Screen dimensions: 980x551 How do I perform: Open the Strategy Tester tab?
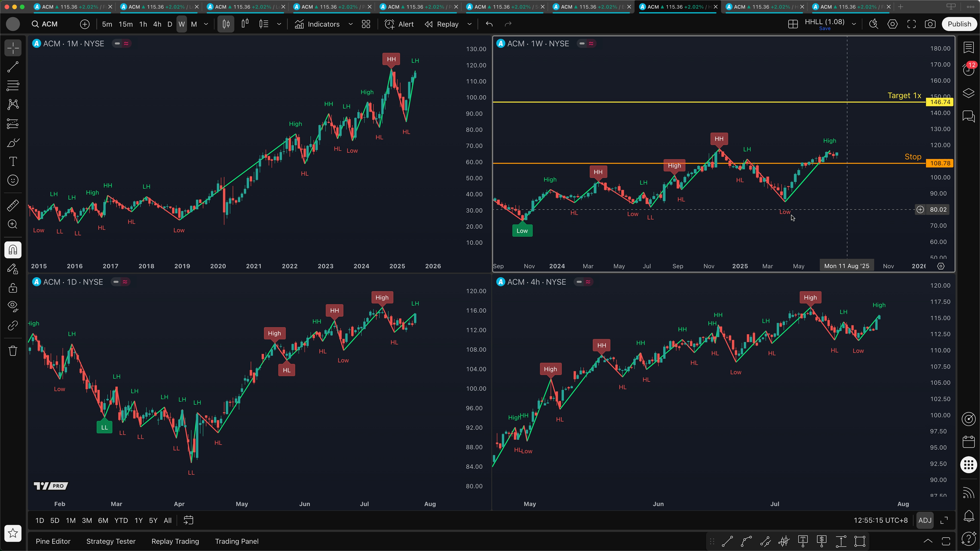pyautogui.click(x=111, y=542)
